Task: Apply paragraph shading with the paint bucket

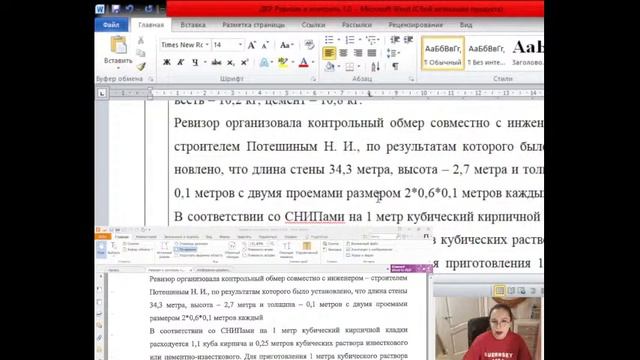Action: pyautogui.click(x=329, y=67)
